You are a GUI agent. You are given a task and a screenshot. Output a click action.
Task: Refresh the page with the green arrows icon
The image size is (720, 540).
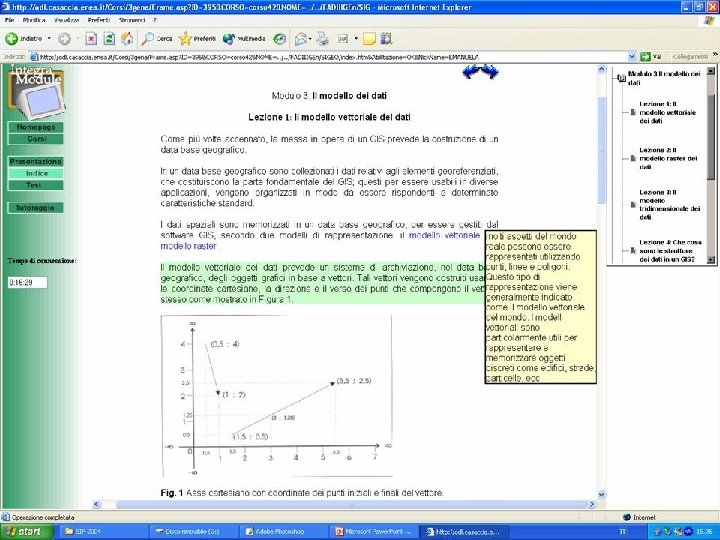[109, 39]
